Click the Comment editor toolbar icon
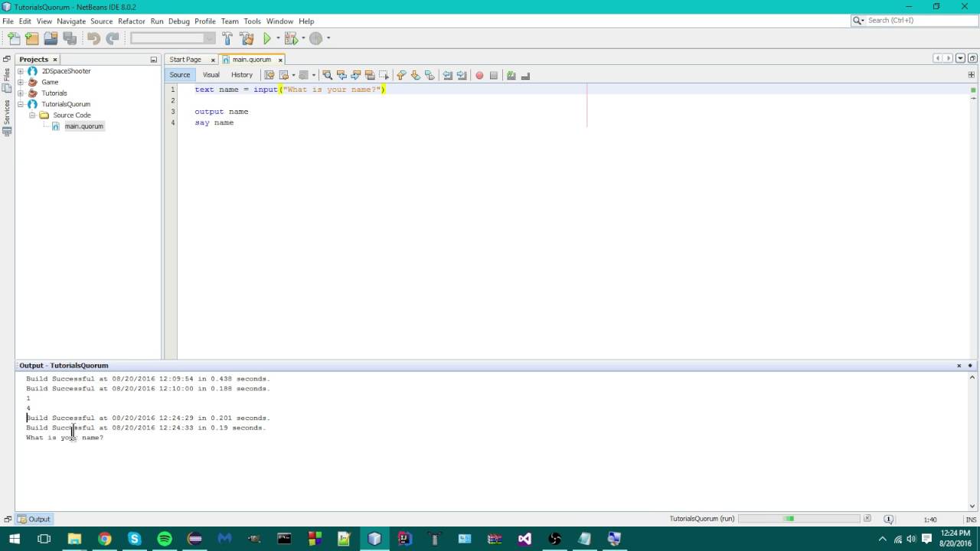Image resolution: width=980 pixels, height=551 pixels. tap(511, 75)
